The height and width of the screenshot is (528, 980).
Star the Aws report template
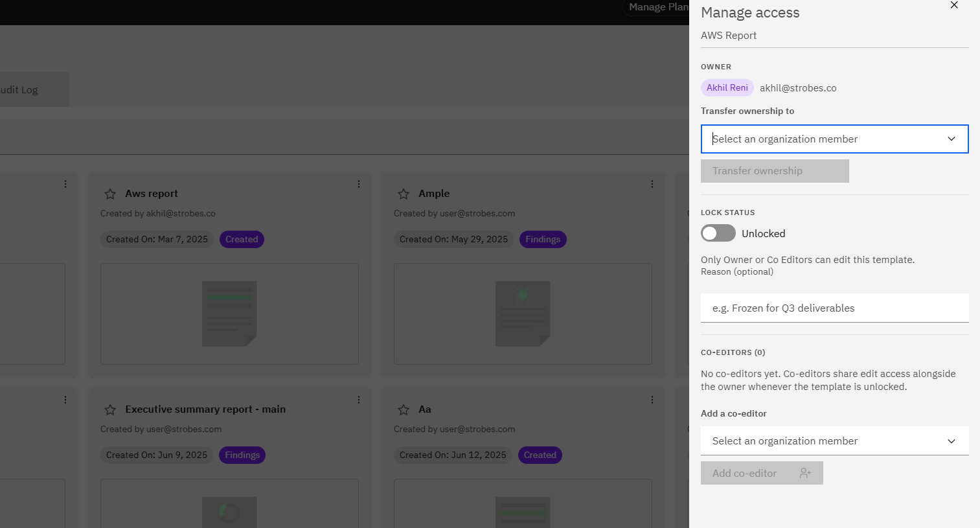[110, 194]
